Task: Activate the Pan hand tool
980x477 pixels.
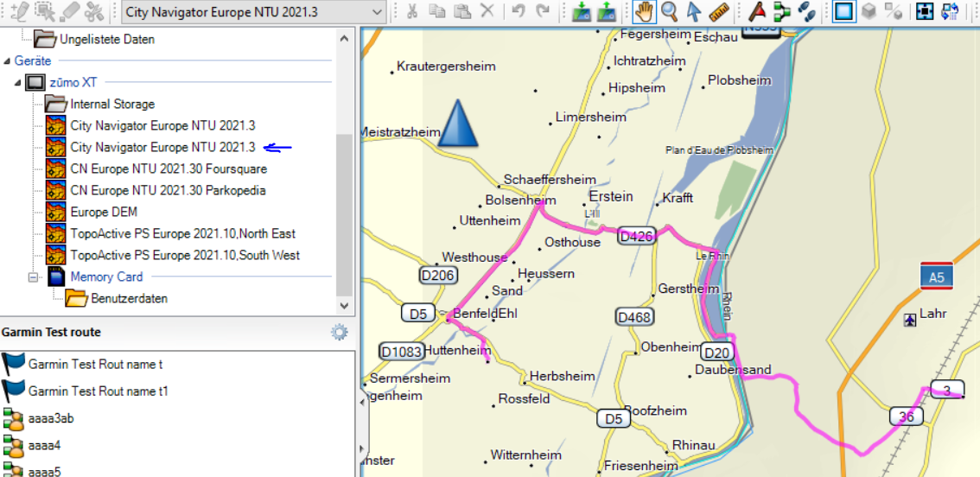Action: (x=644, y=11)
